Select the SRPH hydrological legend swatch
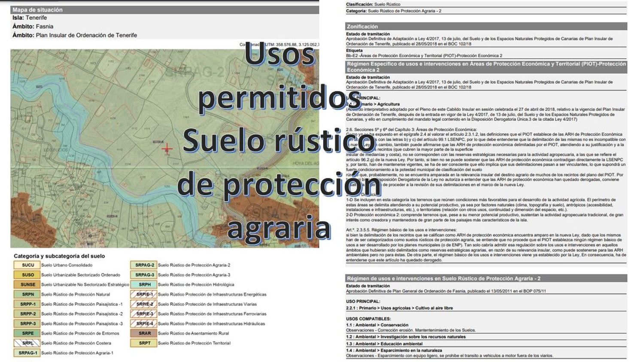This screenshot has height=362, width=644. tap(144, 284)
